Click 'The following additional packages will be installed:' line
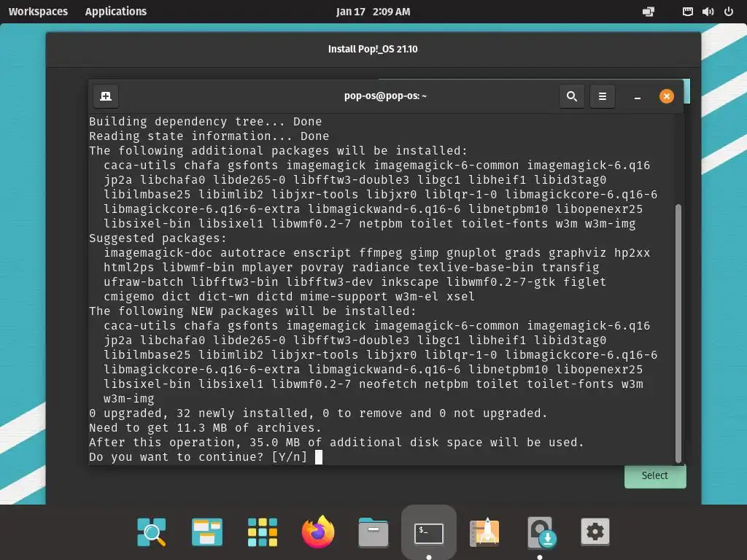Image resolution: width=747 pixels, height=560 pixels. [x=278, y=150]
